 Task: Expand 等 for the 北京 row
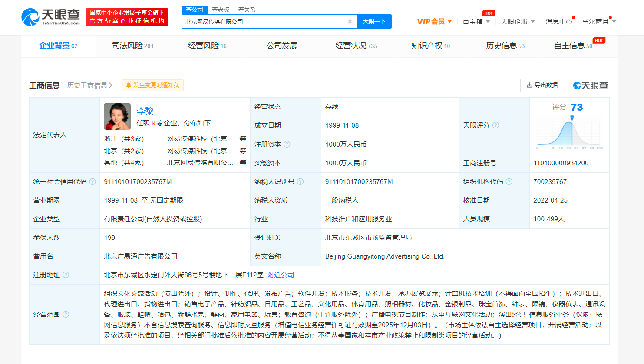tap(243, 151)
